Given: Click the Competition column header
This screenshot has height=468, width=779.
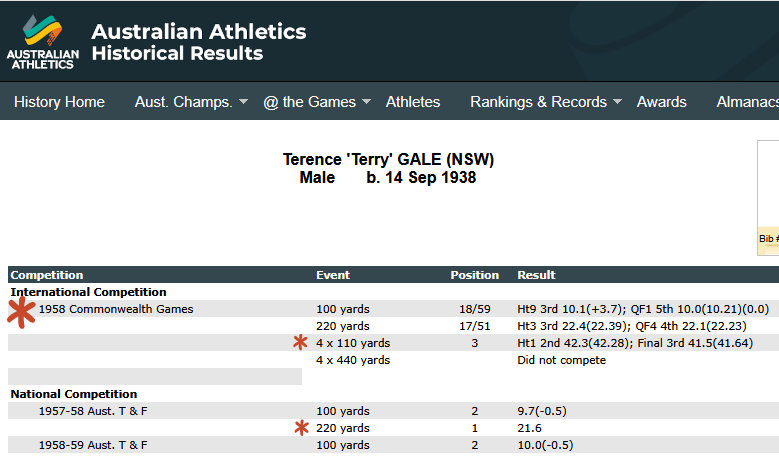Looking at the screenshot, I should coord(47,275).
